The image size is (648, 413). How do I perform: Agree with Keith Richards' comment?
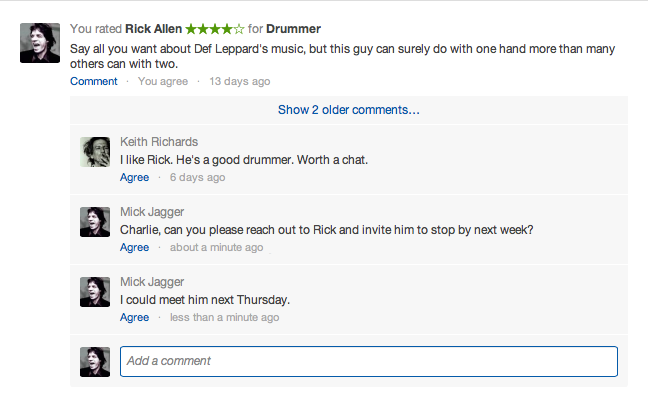(134, 177)
